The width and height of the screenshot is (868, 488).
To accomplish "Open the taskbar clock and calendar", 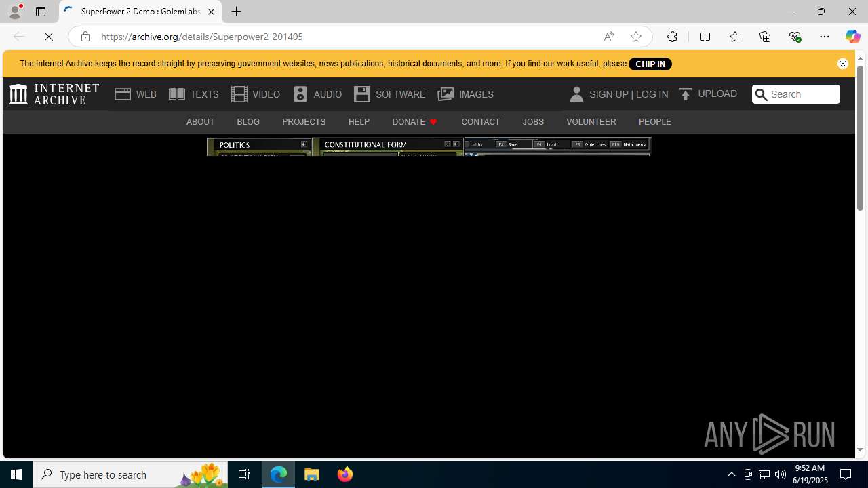I will pos(810,474).
